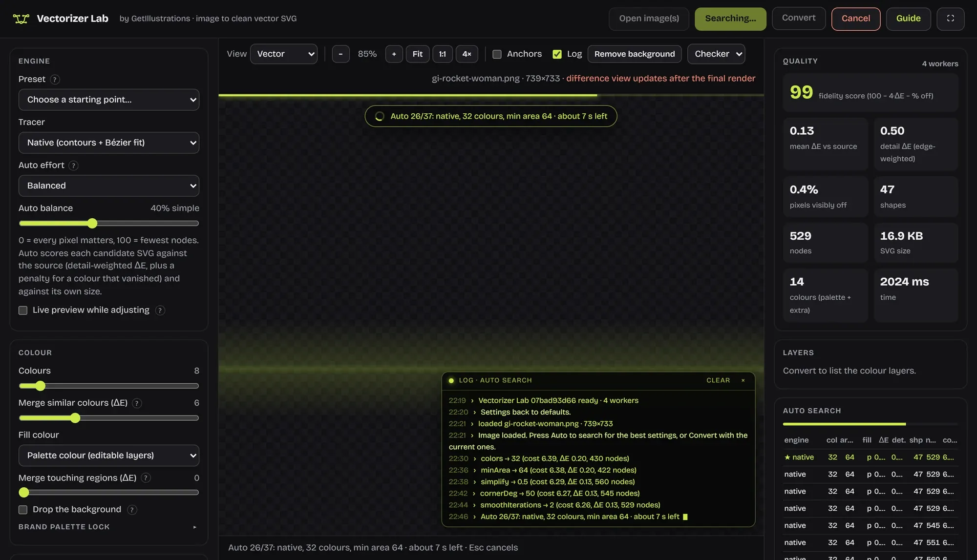The height and width of the screenshot is (560, 977).
Task: Open the Fill colour dropdown
Action: pos(109,456)
